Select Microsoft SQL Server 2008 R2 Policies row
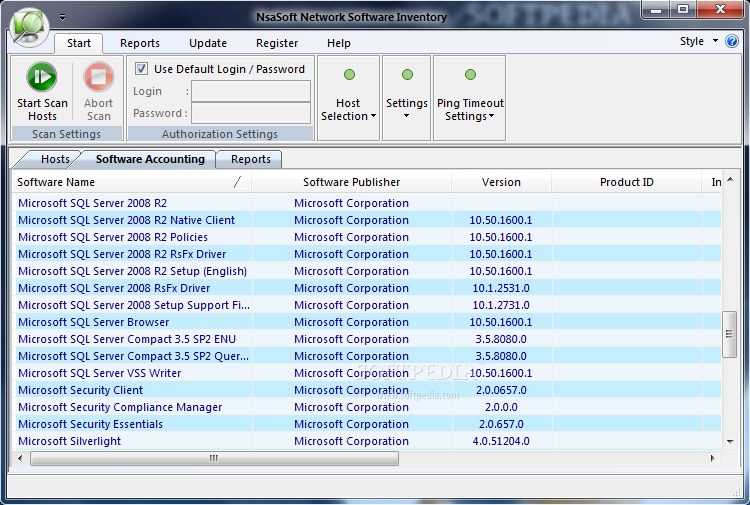The height and width of the screenshot is (505, 750). click(x=368, y=237)
